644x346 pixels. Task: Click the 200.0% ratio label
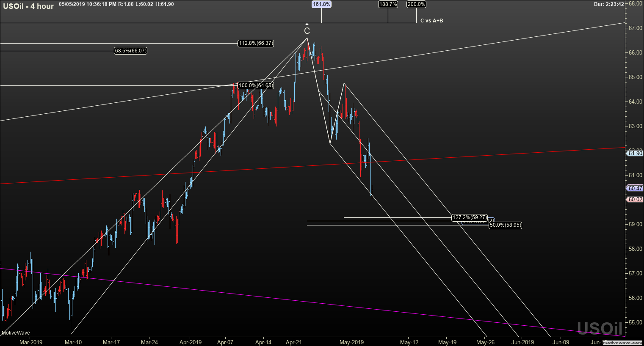[416, 4]
